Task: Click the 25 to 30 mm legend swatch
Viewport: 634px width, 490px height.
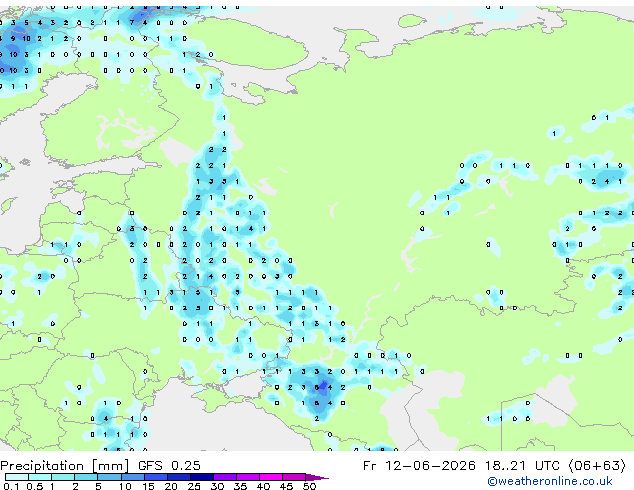Action: [x=201, y=477]
